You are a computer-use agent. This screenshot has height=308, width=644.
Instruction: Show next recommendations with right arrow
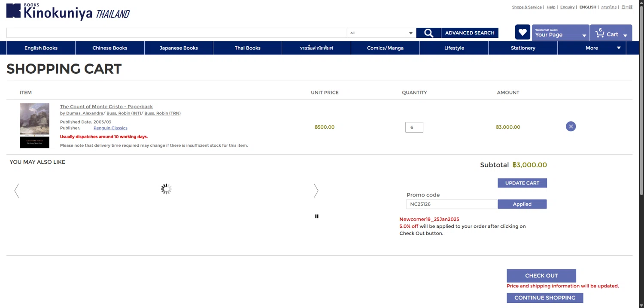316,190
